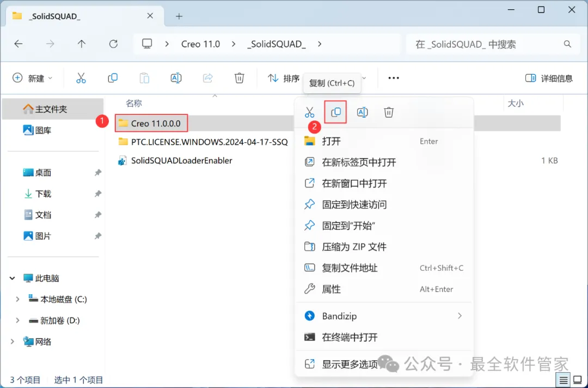The height and width of the screenshot is (388, 588).
Task: Select the SolidSQUADLoaderEnabler file
Action: [175, 161]
